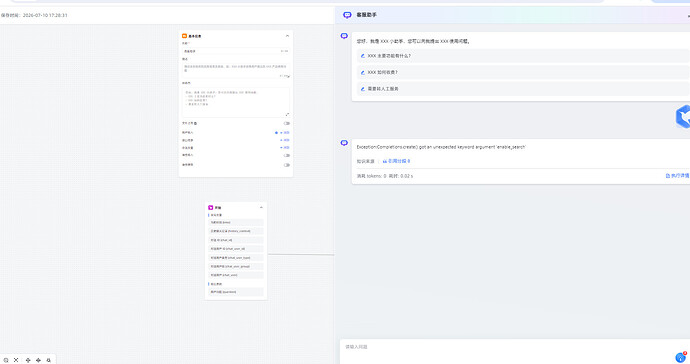Click the opening remarks text area
This screenshot has height=364, width=690.
(x=236, y=102)
